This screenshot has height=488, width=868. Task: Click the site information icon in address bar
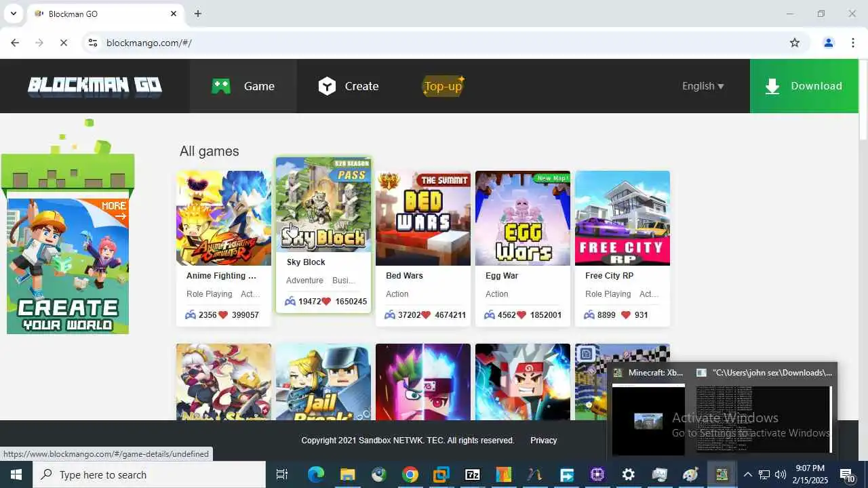click(93, 43)
